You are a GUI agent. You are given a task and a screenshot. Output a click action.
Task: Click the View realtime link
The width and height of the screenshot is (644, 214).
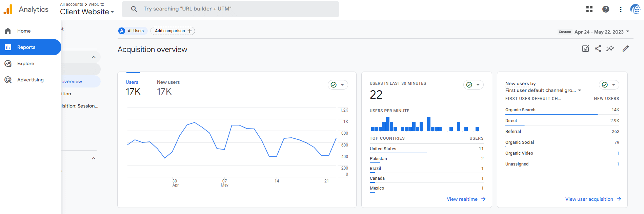[466, 199]
